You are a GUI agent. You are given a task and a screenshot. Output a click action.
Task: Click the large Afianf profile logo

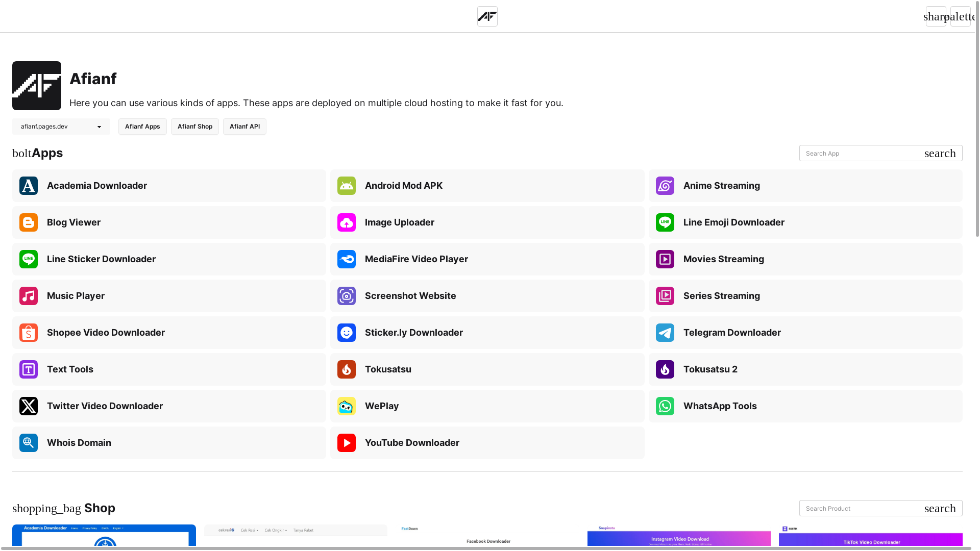(x=37, y=86)
